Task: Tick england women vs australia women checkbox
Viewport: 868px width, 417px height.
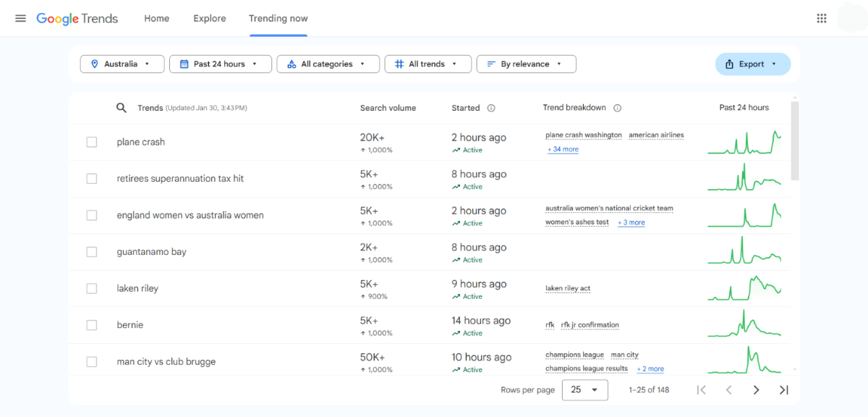Action: 92,215
